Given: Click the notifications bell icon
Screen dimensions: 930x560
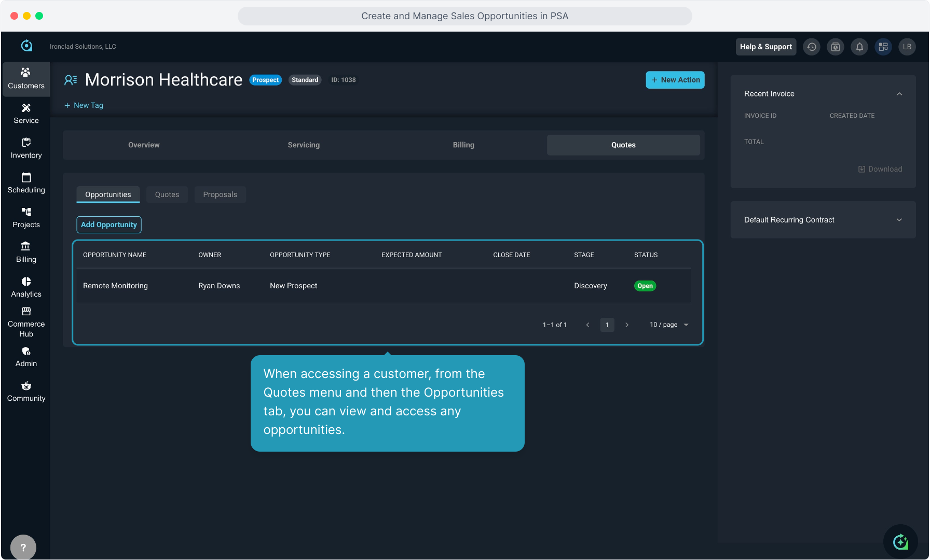Looking at the screenshot, I should tap(859, 47).
